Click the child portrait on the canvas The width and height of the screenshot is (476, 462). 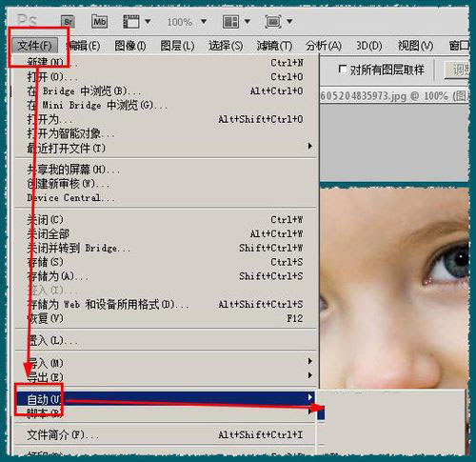pyautogui.click(x=394, y=289)
